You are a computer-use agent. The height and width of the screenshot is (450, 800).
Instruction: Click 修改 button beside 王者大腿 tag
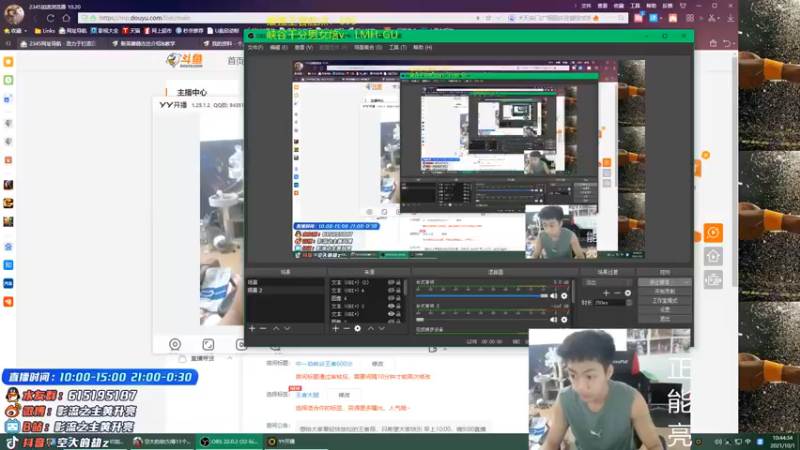(x=344, y=395)
